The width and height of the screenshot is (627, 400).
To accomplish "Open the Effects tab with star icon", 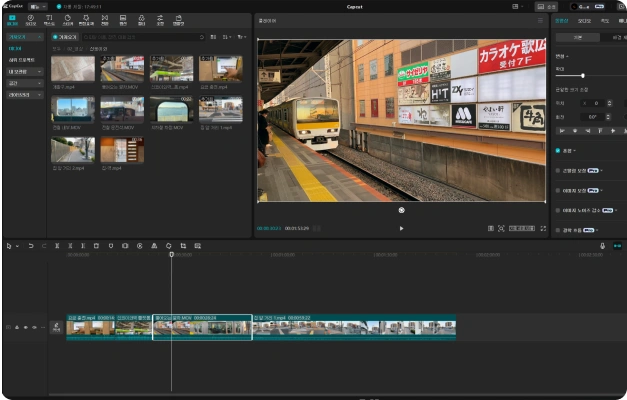I will [86, 20].
